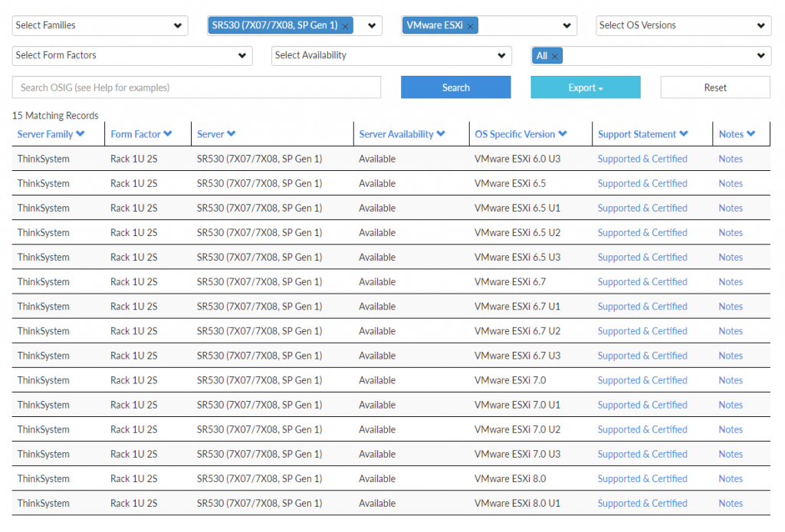Screen dimensions: 785x532
Task: Open Supported & Certified for ESXi 8.0
Action: [642, 479]
